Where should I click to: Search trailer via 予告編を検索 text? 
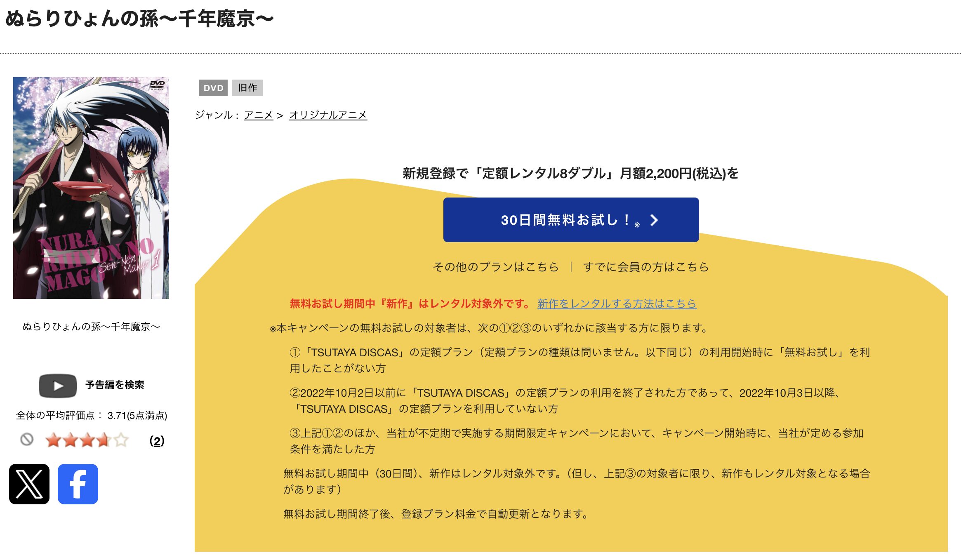[x=115, y=385]
